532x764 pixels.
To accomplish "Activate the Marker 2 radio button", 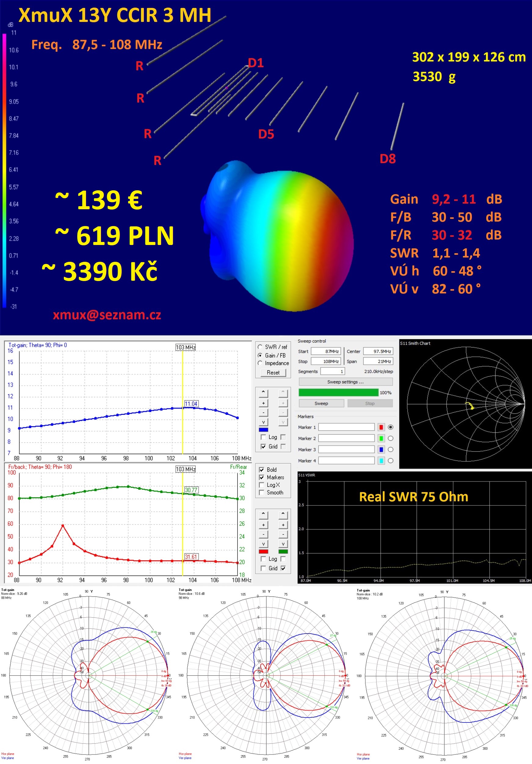I will pos(391,438).
